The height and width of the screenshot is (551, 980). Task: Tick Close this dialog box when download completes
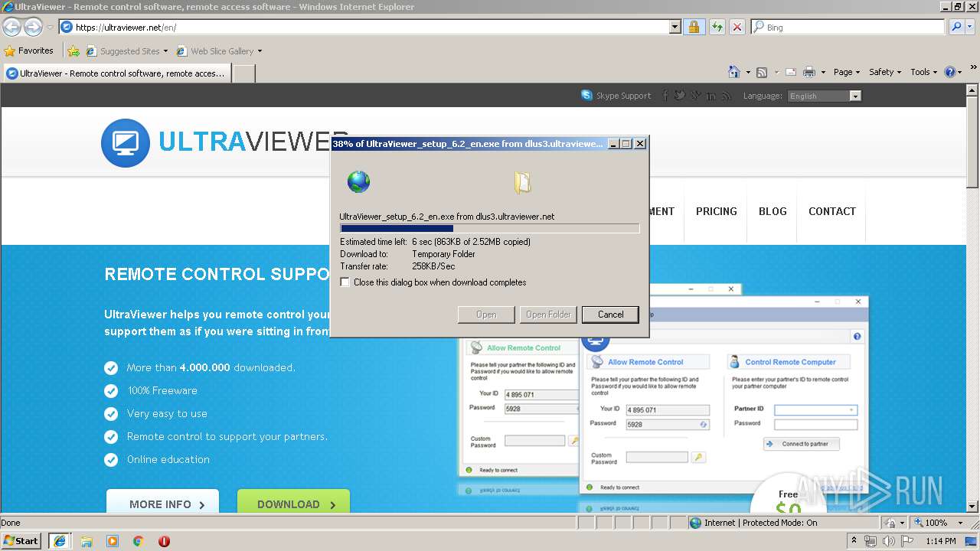pos(345,282)
